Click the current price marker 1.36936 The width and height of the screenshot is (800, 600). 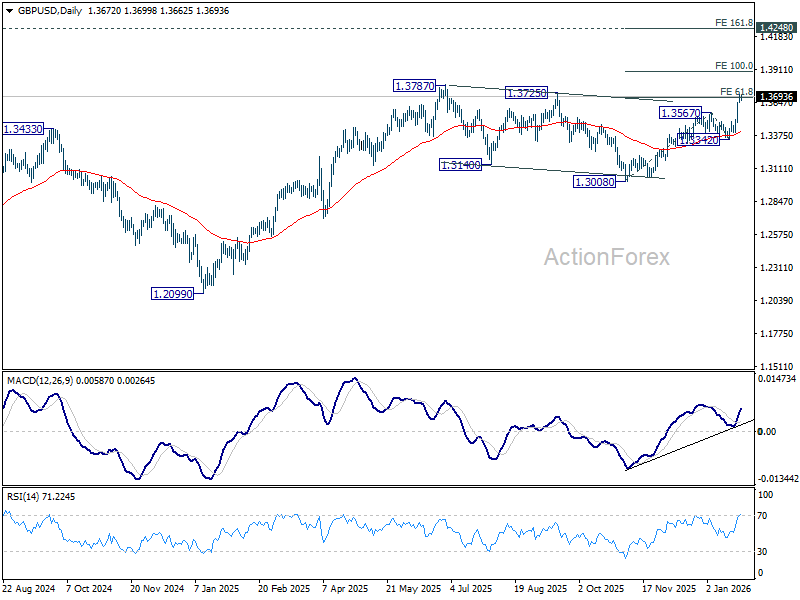(776, 97)
